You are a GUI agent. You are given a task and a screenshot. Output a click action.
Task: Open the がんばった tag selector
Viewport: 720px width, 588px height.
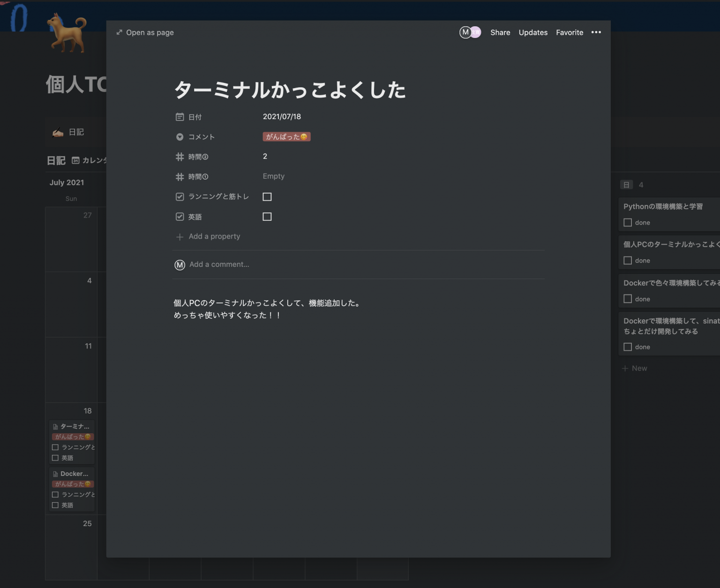coord(286,136)
